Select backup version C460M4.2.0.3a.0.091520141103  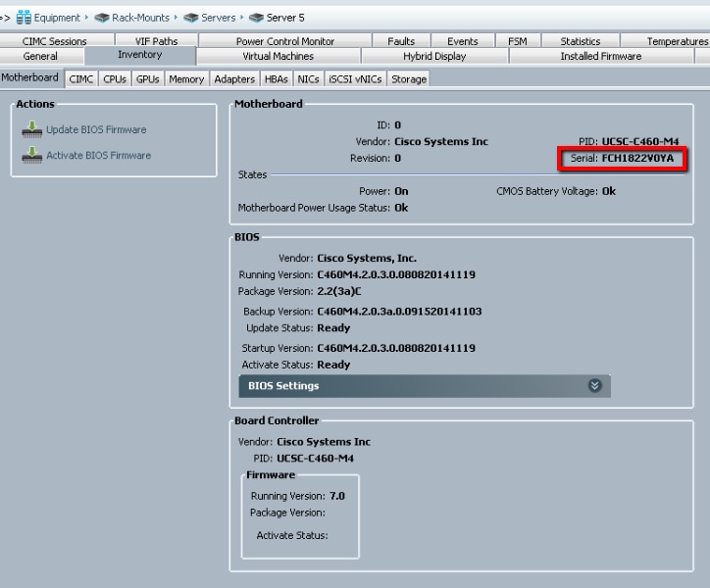399,311
